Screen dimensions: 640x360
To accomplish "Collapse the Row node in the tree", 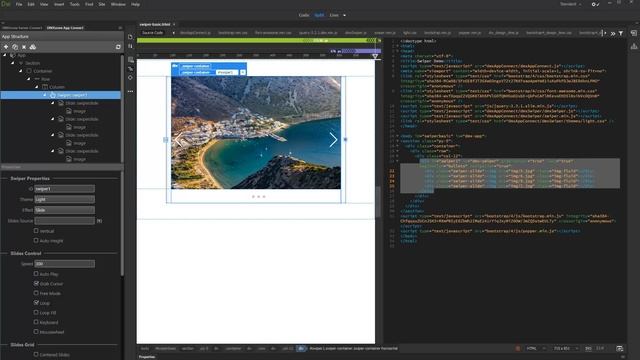I will (29, 79).
